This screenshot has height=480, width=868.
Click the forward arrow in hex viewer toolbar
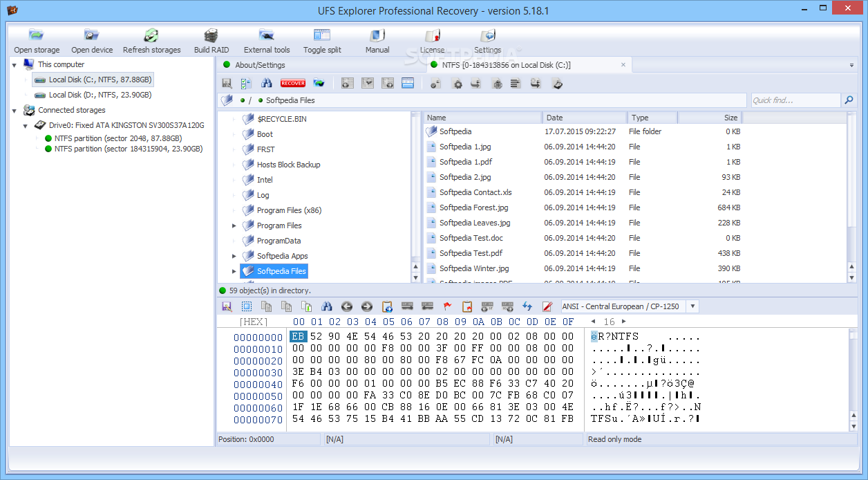[367, 306]
